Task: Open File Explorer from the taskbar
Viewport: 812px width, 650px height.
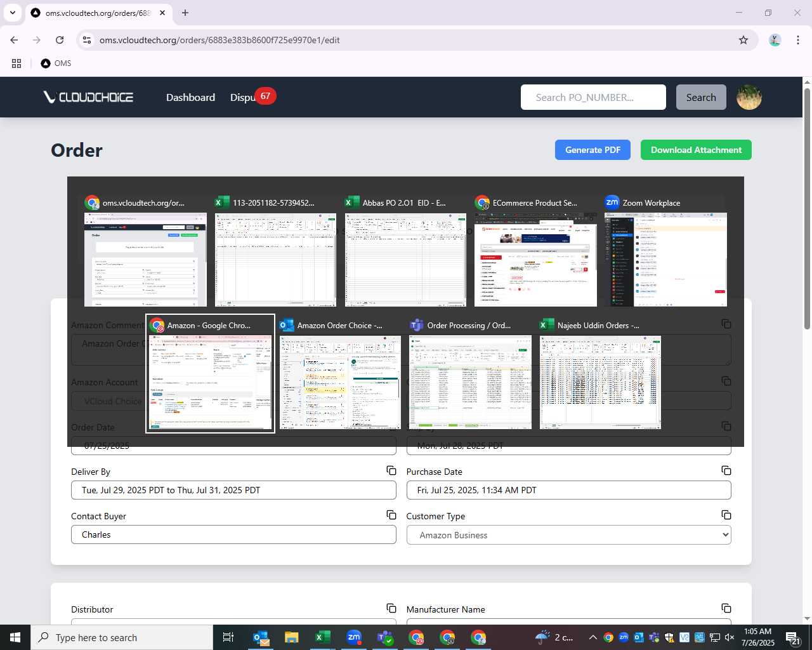Action: pos(291,637)
